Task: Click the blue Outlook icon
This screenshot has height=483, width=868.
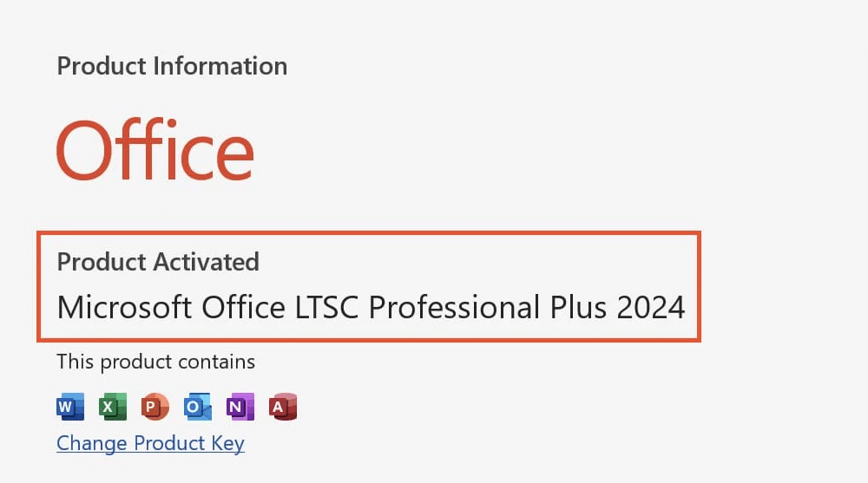Action: click(197, 406)
